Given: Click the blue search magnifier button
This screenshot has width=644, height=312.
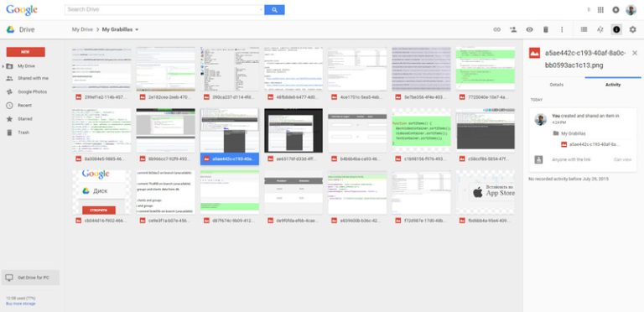Looking at the screenshot, I should tap(274, 10).
